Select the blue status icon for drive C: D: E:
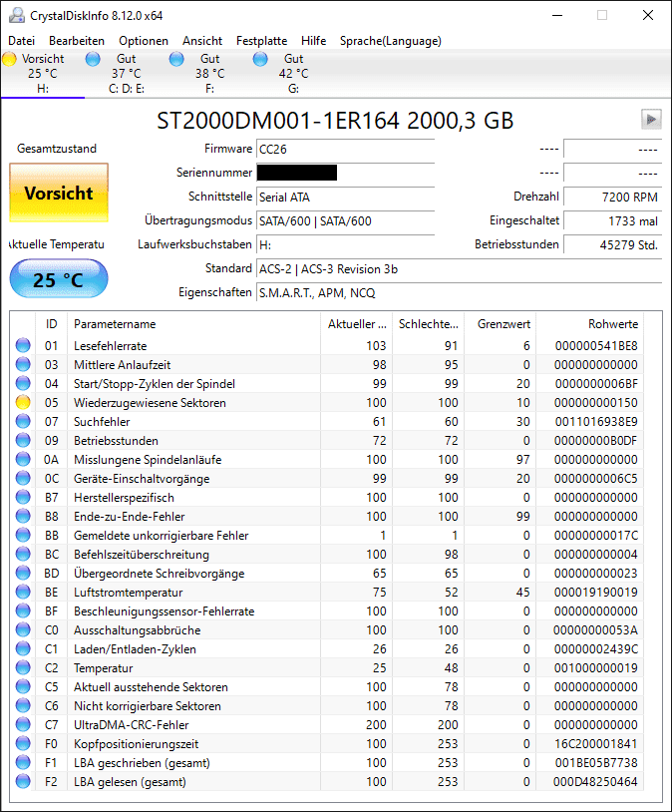Screen dimensions: 672x812 93,59
